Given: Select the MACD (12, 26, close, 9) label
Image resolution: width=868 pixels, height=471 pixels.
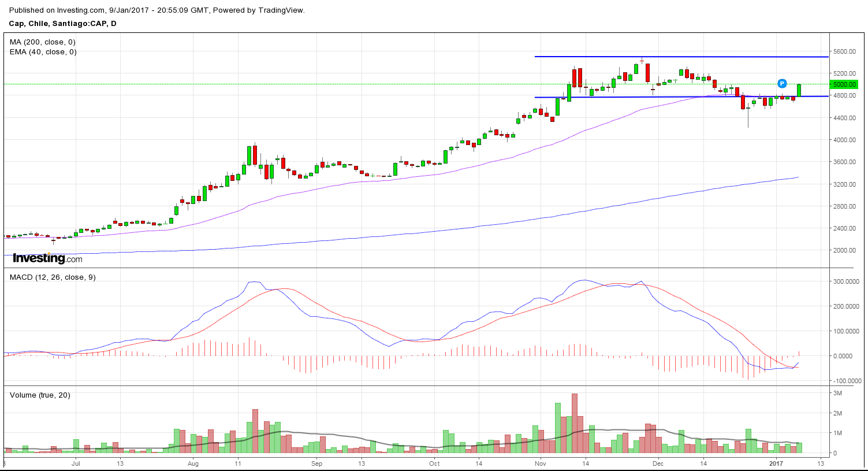Looking at the screenshot, I should [53, 277].
